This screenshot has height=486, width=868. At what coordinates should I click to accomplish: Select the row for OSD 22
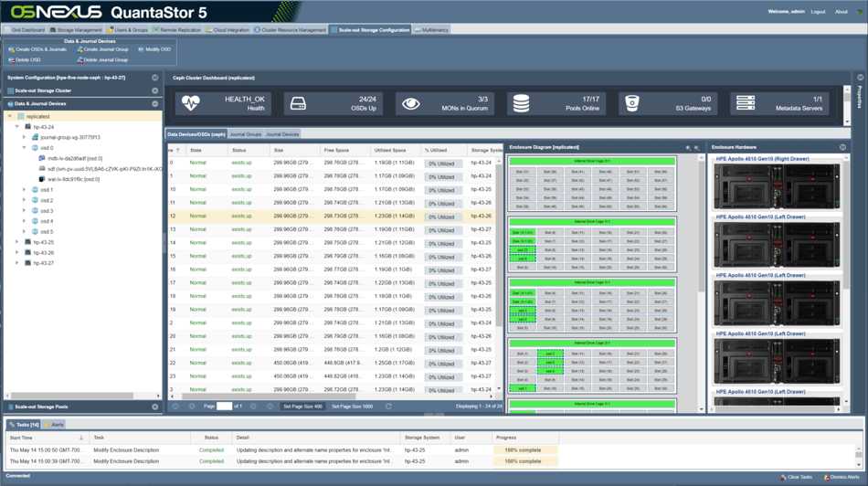pyautogui.click(x=333, y=363)
